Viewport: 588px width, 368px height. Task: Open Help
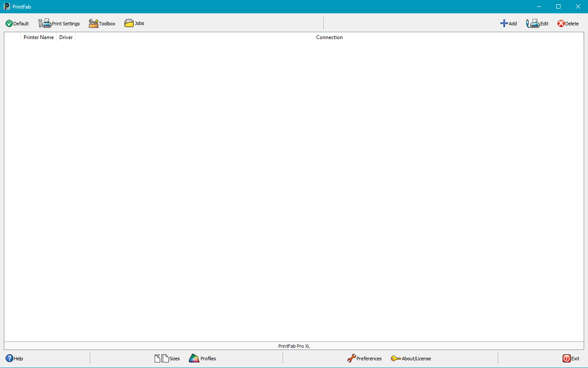click(14, 359)
